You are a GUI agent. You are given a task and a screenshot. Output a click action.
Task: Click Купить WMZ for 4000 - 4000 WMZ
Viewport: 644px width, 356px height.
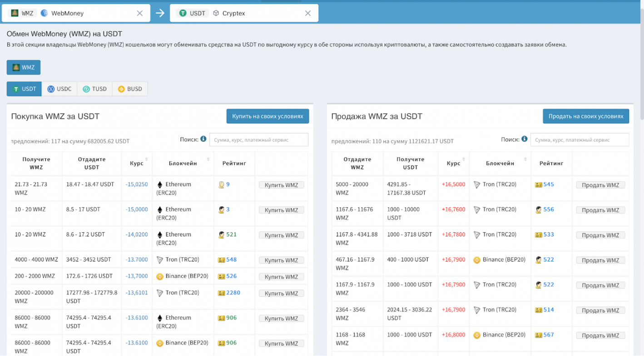[282, 260]
